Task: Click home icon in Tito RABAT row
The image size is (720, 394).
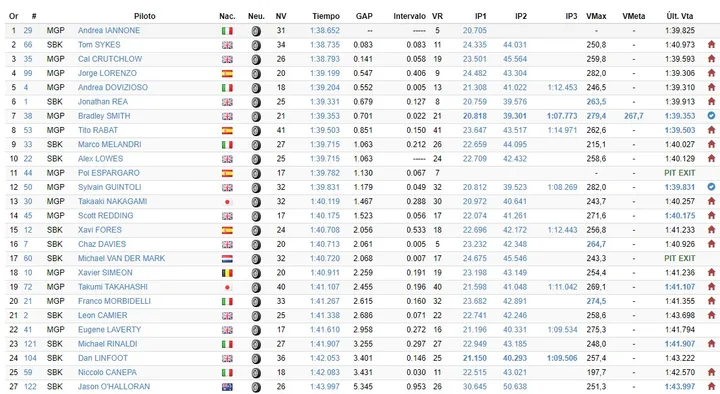Action: (711, 130)
